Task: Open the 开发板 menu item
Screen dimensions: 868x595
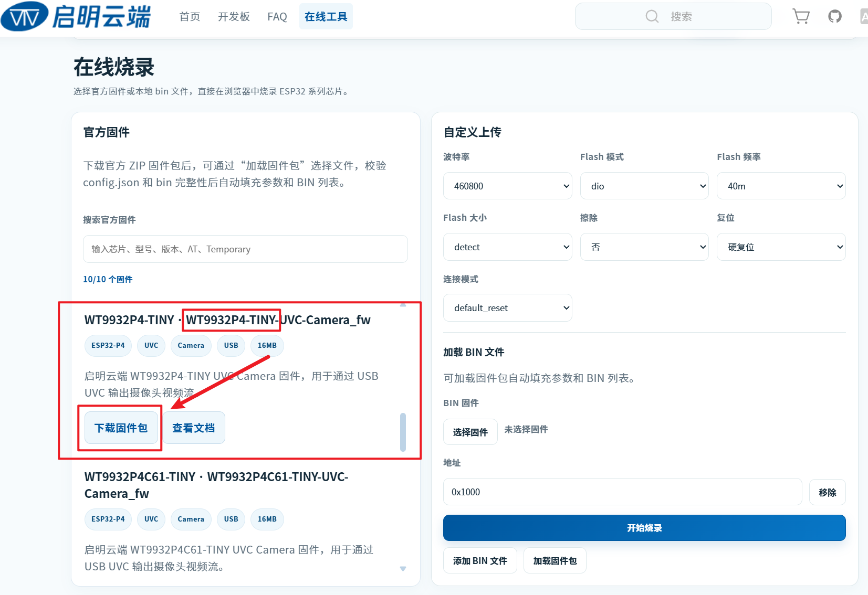Action: pyautogui.click(x=234, y=17)
